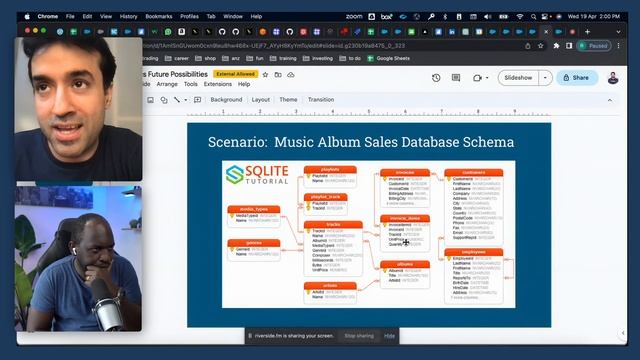Click Wi-Fi icon in menu bar
This screenshot has width=640, height=360.
pyautogui.click(x=520, y=17)
